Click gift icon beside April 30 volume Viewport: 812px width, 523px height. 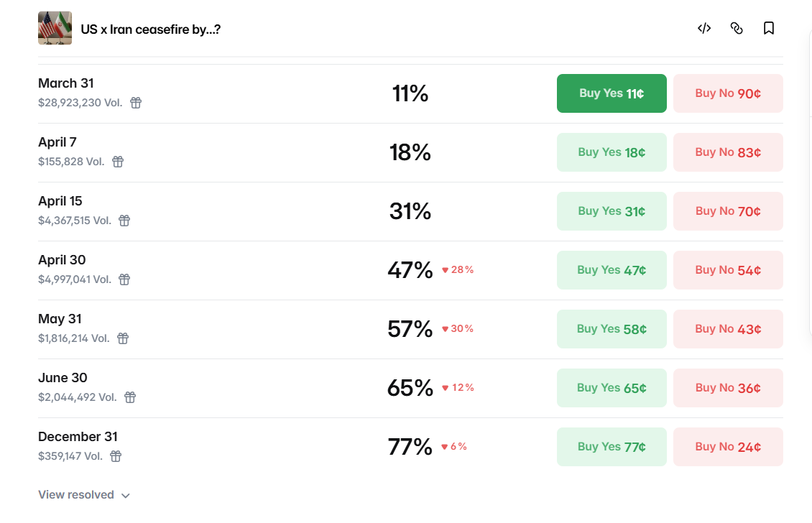coord(124,279)
